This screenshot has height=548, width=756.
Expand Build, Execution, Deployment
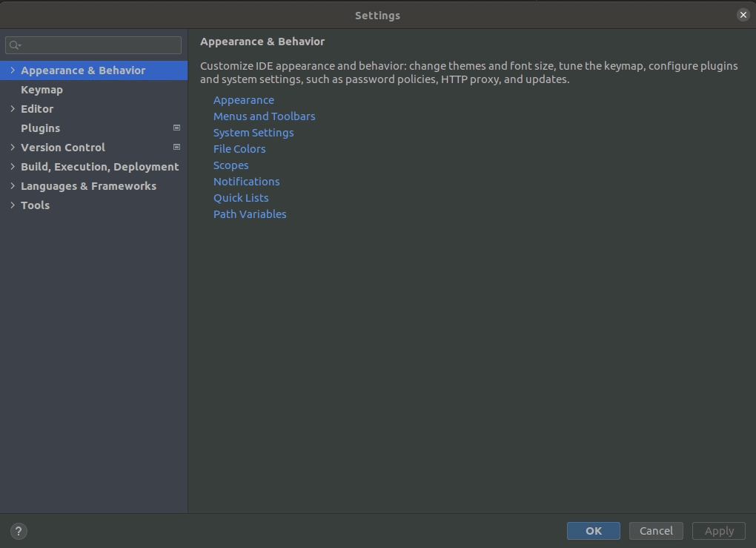click(x=12, y=166)
